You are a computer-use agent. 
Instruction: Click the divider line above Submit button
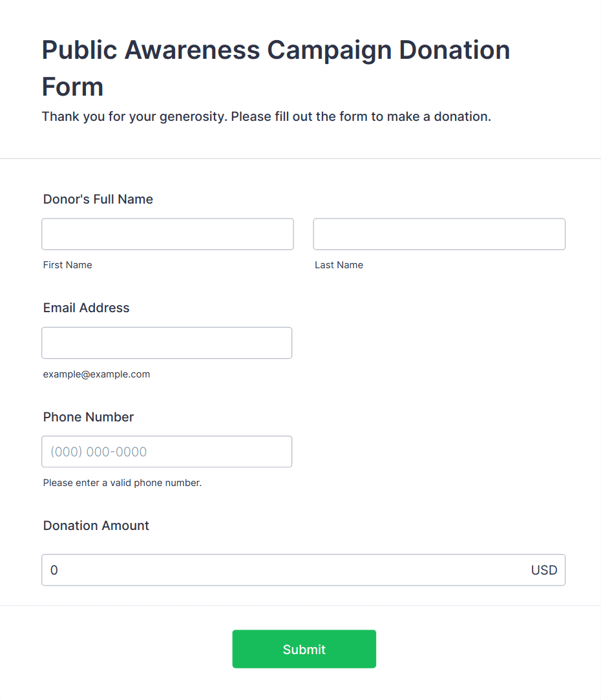point(300,606)
